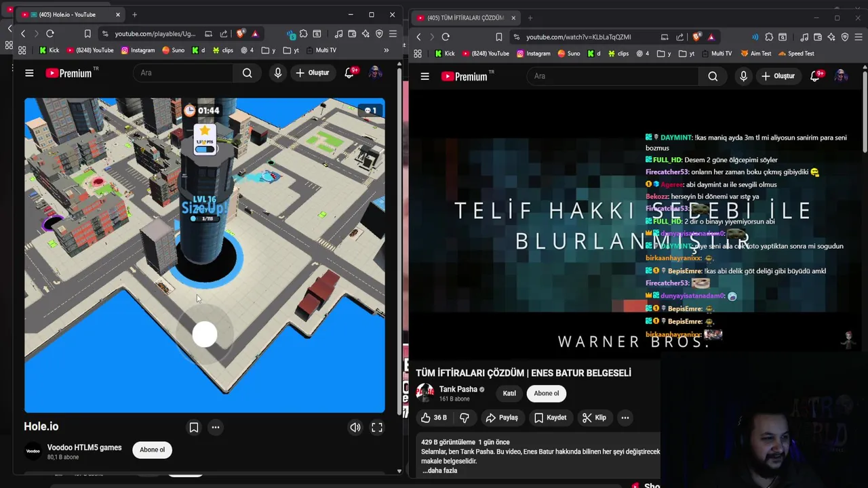Show hidden bookmarks chevron in Hole.io window

click(x=387, y=50)
